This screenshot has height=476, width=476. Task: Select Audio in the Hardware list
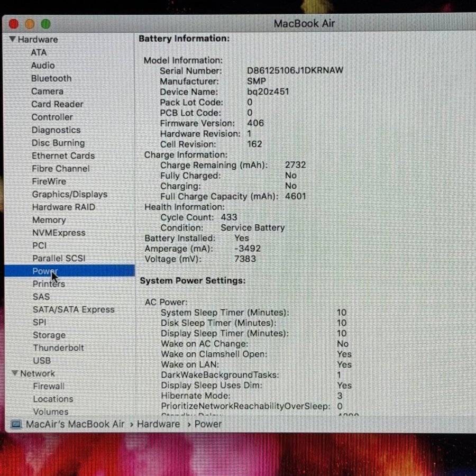[x=43, y=66]
